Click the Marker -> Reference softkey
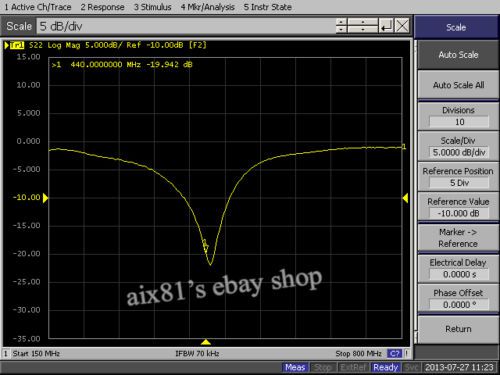Screen dimensions: 500x375 458,238
